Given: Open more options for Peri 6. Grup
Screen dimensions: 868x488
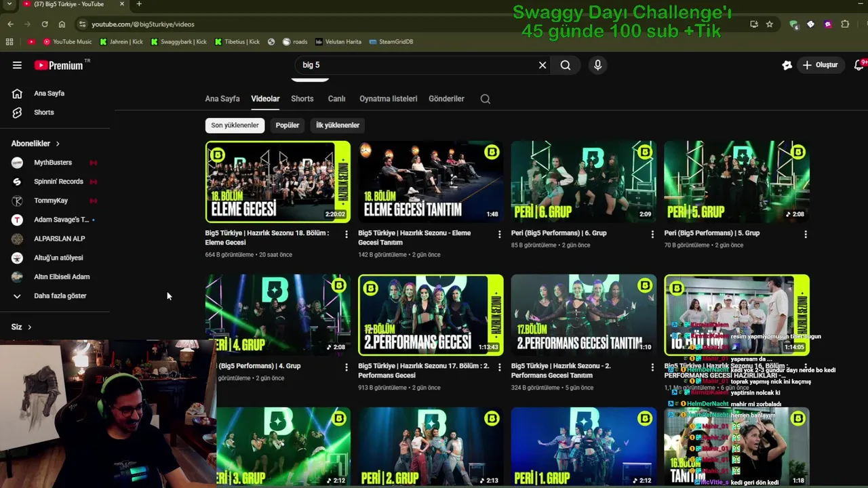Looking at the screenshot, I should (x=653, y=235).
